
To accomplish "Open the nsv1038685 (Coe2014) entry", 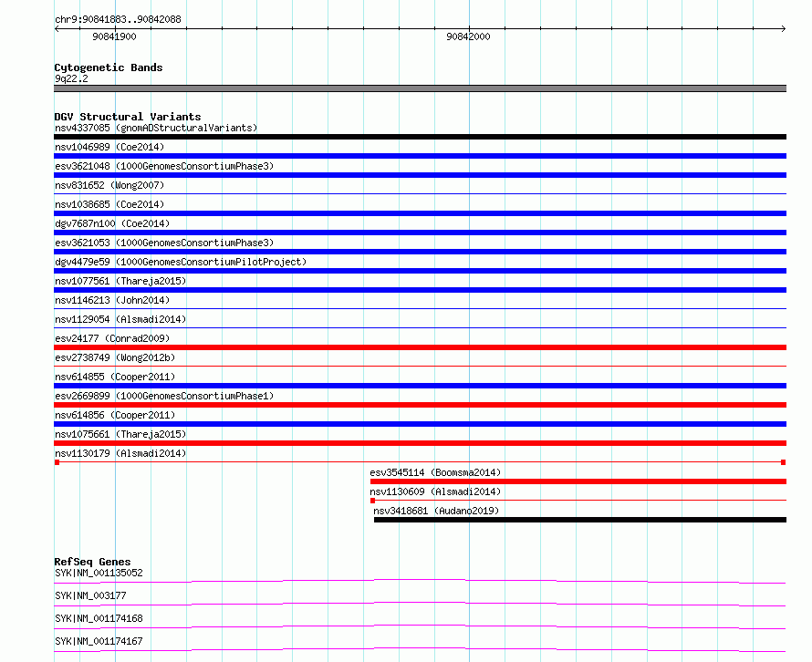I will point(109,204).
